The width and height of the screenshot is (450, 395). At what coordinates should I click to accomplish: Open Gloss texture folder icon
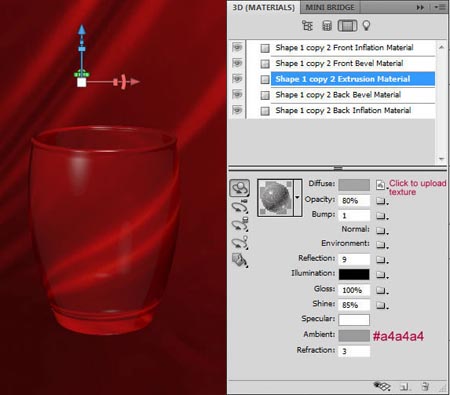tap(381, 290)
